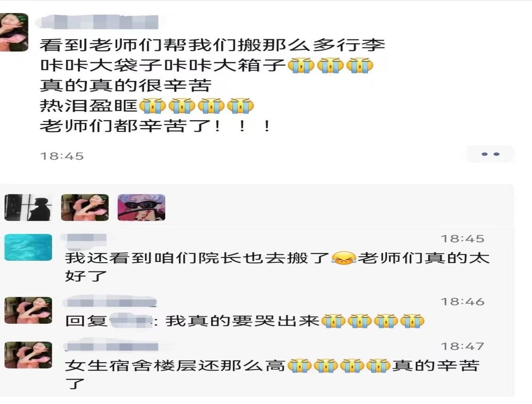
Task: Open the commenter avatar beside the 18:46 reply
Action: [x=28, y=310]
